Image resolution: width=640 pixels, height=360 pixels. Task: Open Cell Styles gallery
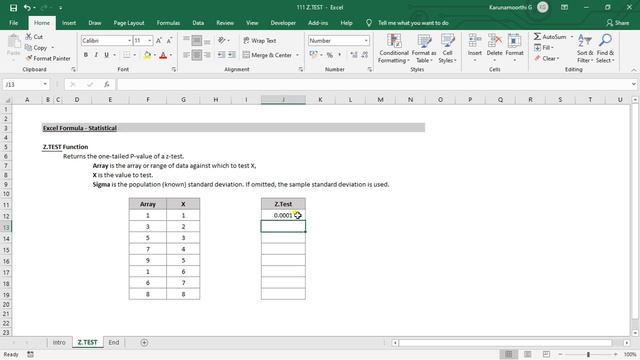(447, 48)
